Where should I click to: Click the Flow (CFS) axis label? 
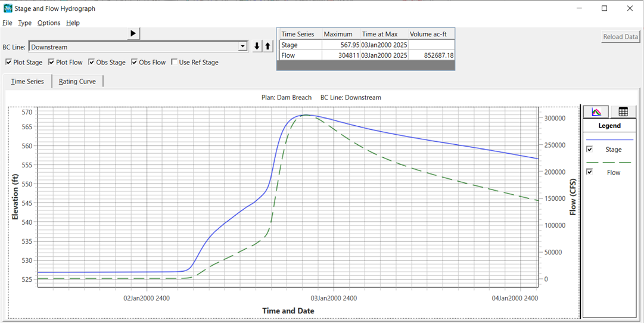coord(573,197)
